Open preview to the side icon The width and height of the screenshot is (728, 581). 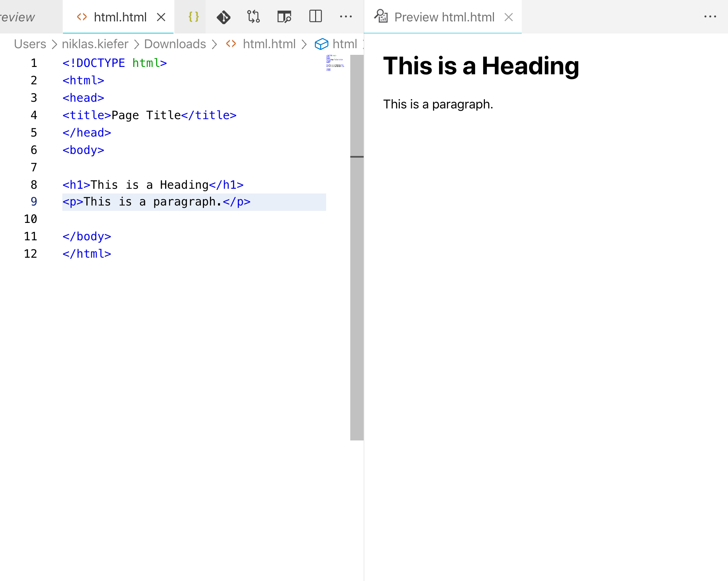pyautogui.click(x=284, y=17)
